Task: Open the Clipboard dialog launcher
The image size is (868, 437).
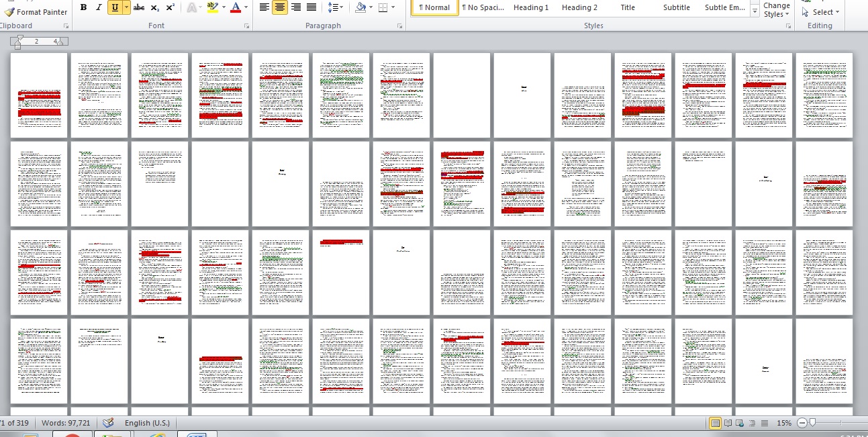Action: click(66, 26)
